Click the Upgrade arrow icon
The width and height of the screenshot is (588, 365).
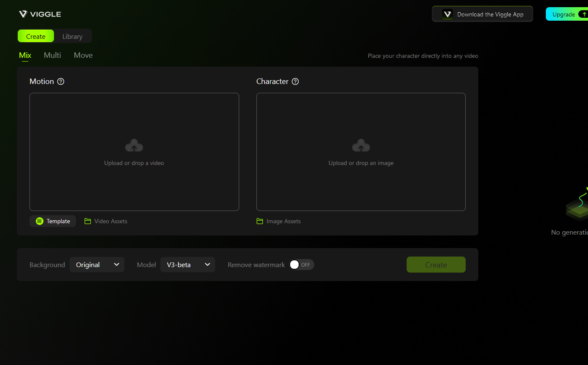pos(584,14)
